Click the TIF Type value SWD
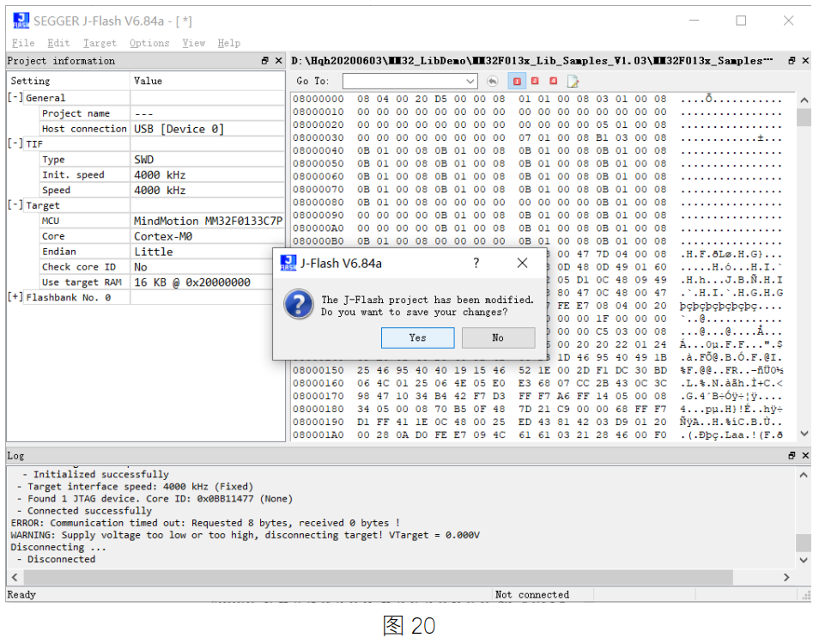The height and width of the screenshot is (644, 819). tap(143, 160)
